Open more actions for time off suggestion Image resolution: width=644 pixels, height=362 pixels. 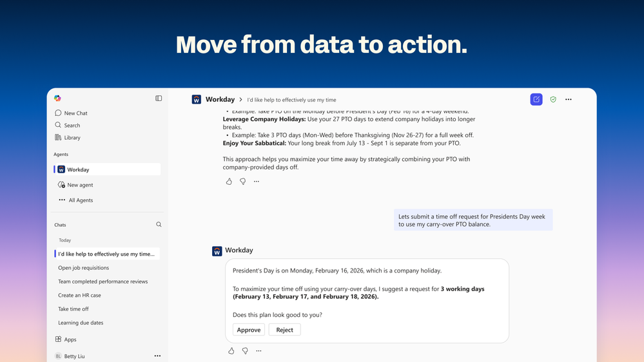click(259, 350)
